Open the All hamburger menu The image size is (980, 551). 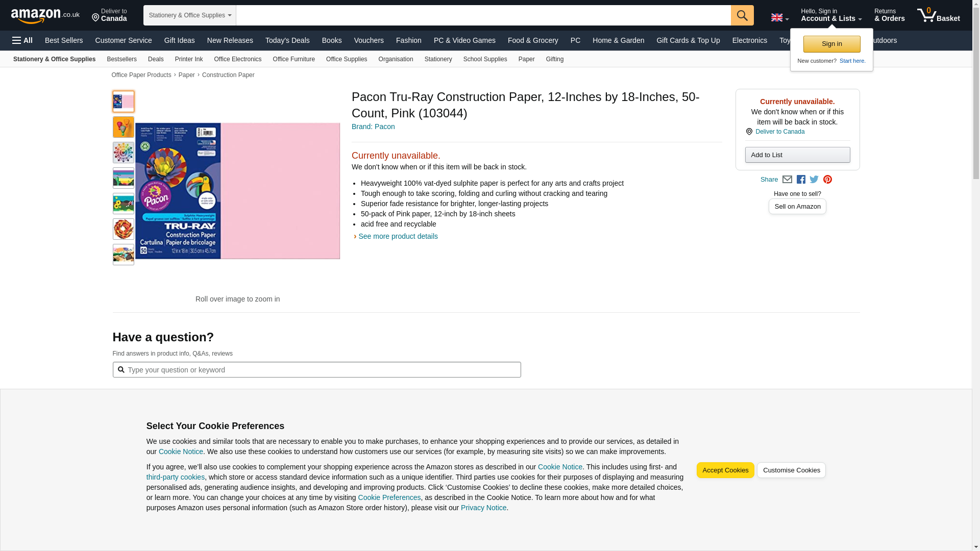tap(22, 40)
